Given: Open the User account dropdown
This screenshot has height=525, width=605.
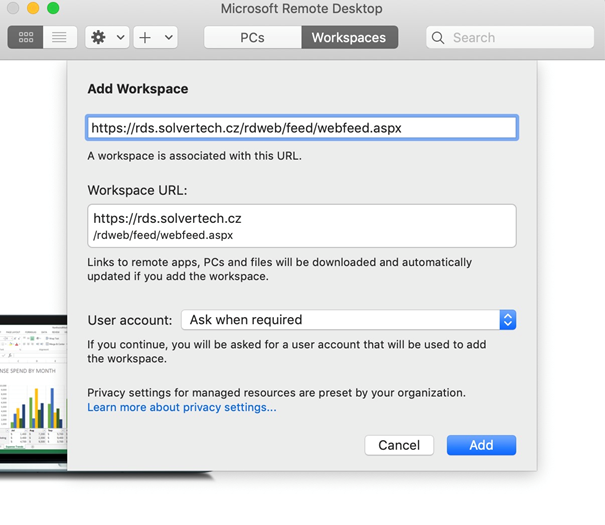Looking at the screenshot, I should [x=348, y=320].
